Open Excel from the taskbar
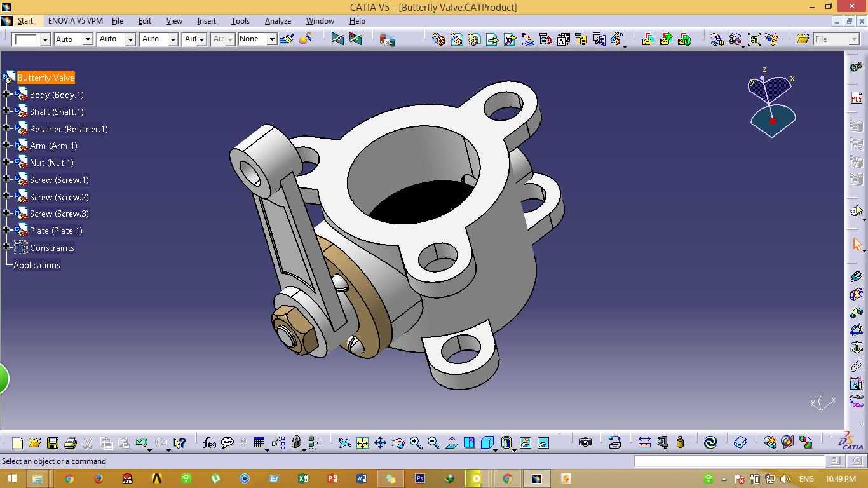Viewport: 868px width, 488px height. [303, 478]
